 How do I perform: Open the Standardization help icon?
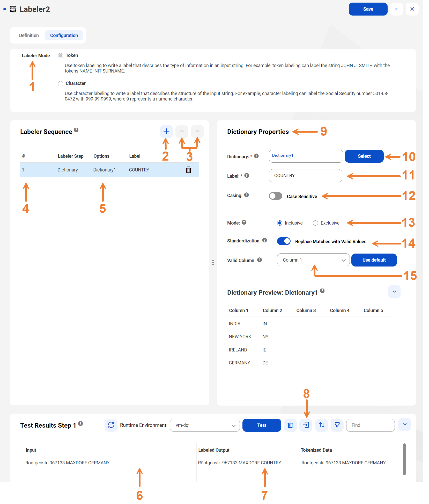point(264,240)
